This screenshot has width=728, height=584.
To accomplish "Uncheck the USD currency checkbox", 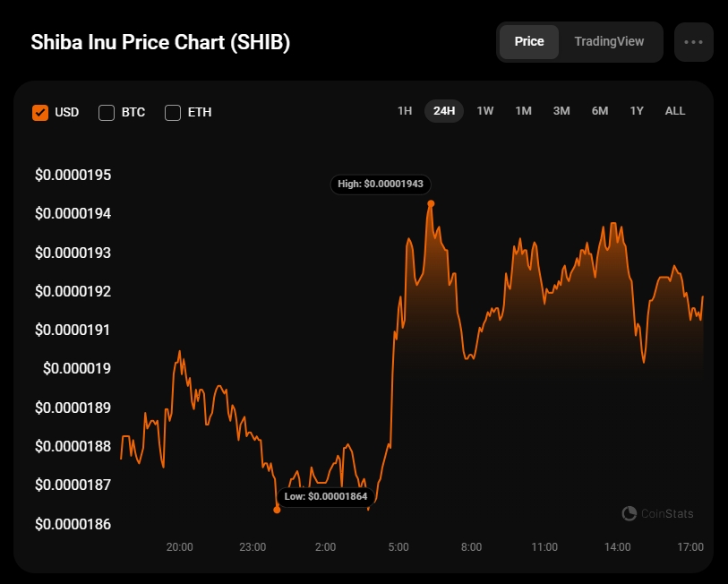I will (40, 112).
